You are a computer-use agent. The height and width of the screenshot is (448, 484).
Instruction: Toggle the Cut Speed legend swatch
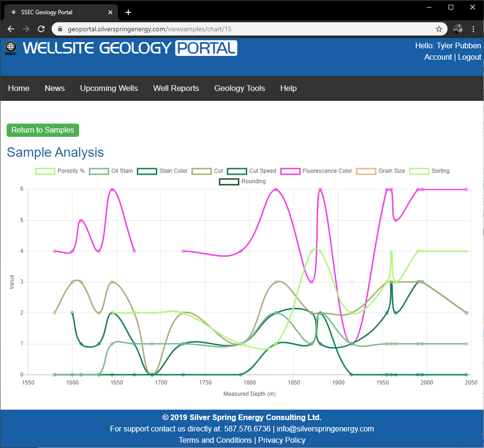pos(237,171)
